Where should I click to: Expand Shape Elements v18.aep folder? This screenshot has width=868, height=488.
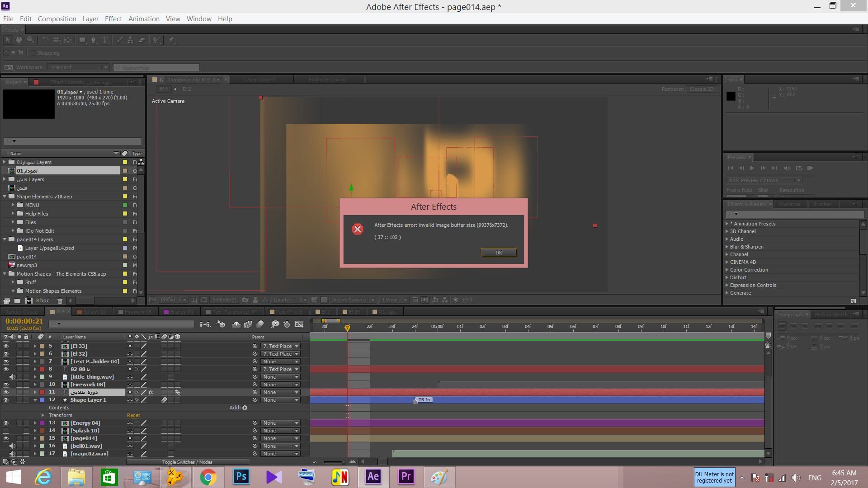click(5, 197)
